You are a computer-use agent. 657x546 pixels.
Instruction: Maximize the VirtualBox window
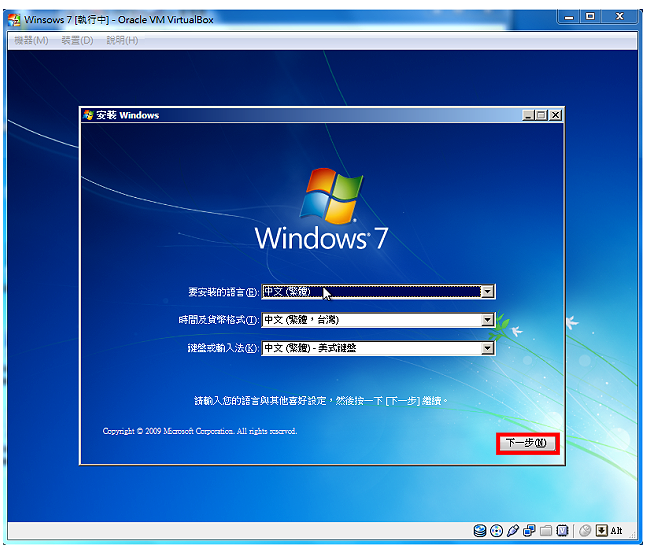click(590, 17)
